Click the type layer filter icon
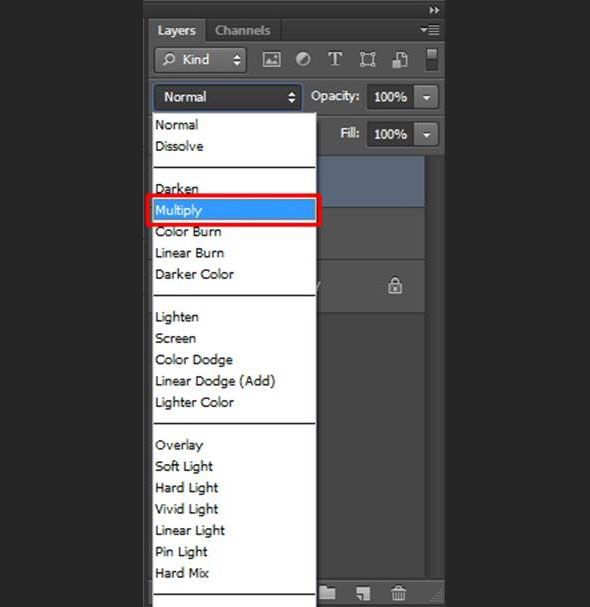 (x=335, y=59)
